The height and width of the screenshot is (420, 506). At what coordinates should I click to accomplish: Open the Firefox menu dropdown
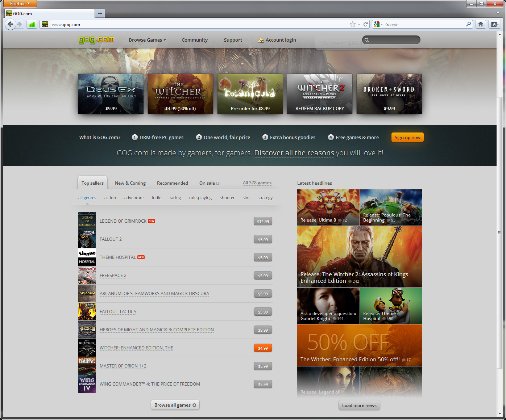tap(20, 4)
